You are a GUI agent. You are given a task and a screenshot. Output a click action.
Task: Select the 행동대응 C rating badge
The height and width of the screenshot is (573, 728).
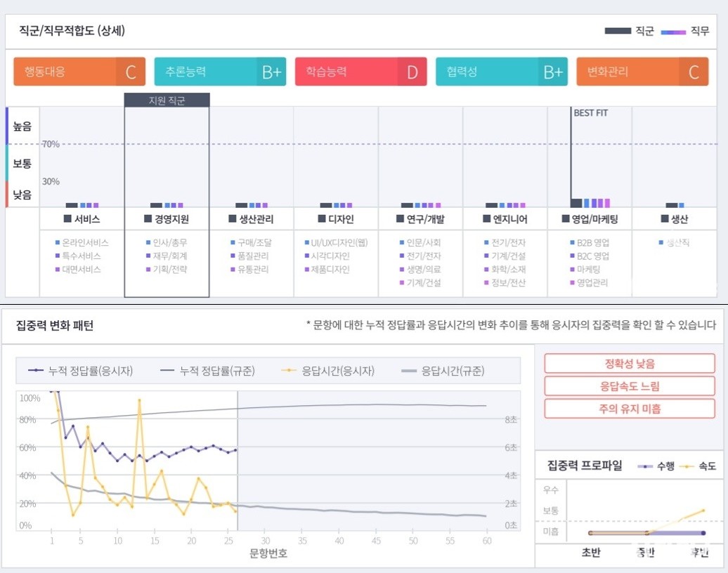[x=79, y=71]
